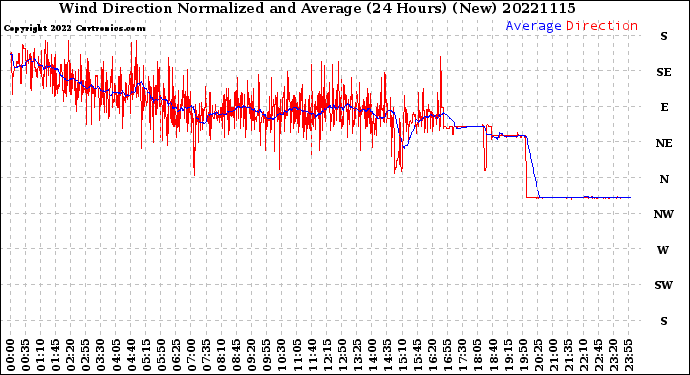
Task: Click the 23:55 time axis label
Action: (628, 355)
